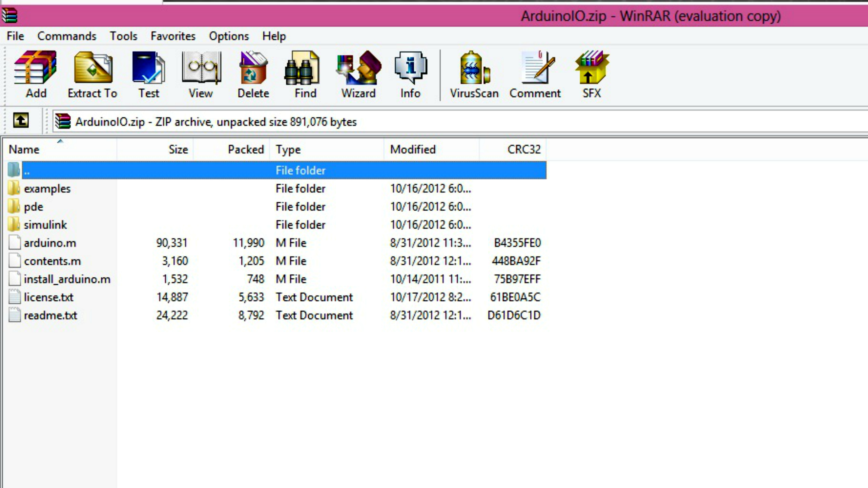Click packed value 748
Screen dimensions: 868x488
coord(255,279)
